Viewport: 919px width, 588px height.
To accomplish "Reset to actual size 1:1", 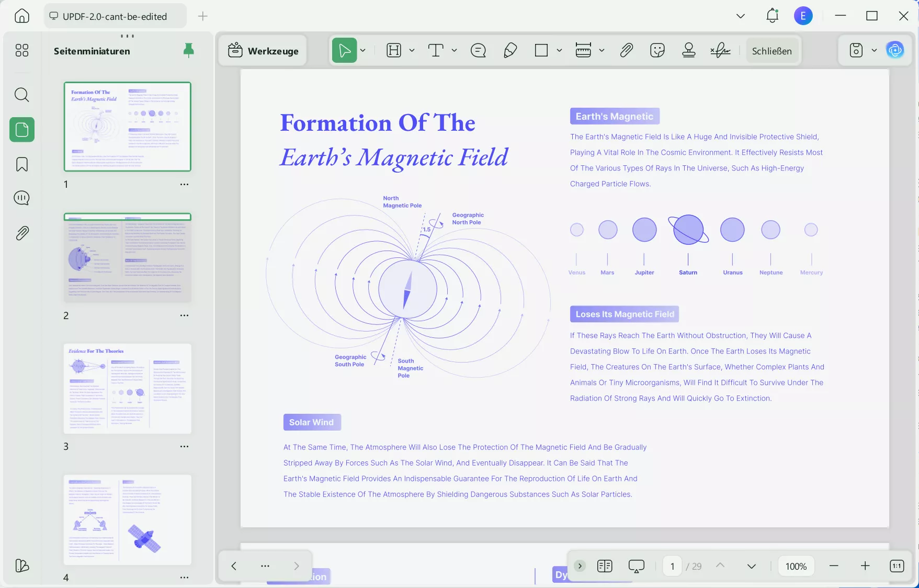I will [897, 566].
